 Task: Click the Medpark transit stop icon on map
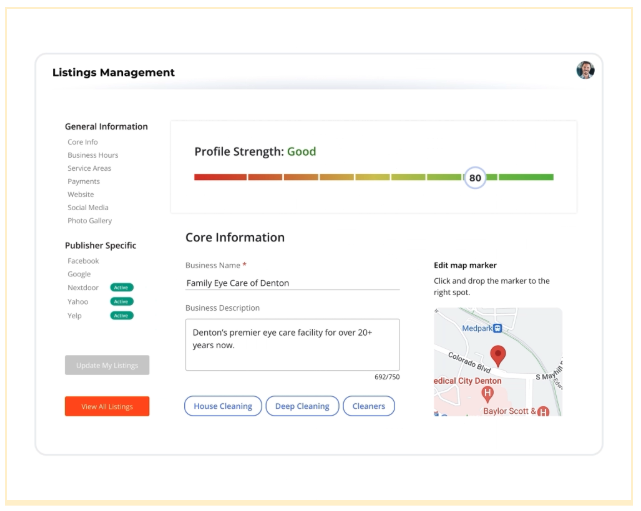point(498,328)
